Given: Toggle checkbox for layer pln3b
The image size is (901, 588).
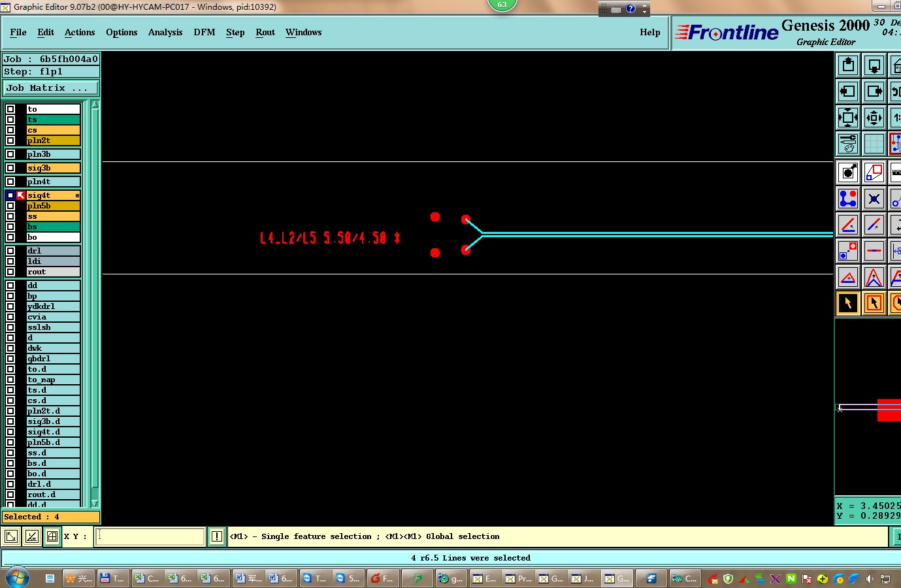Looking at the screenshot, I should [x=10, y=154].
